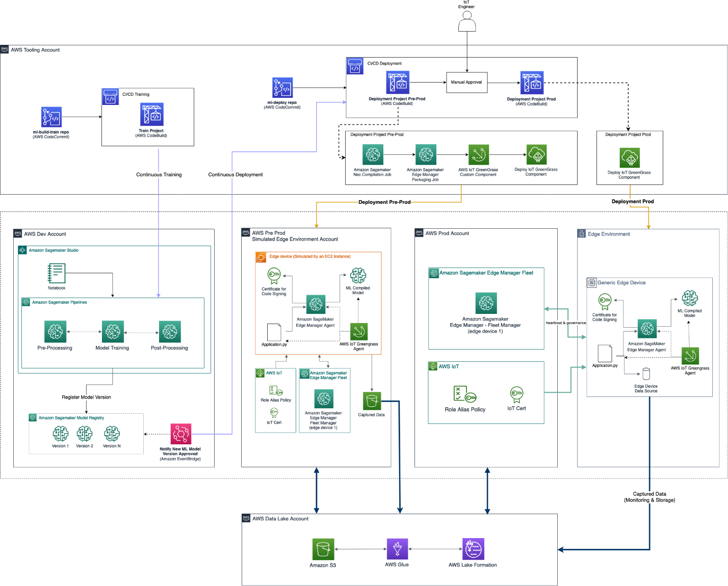Viewport: 728px width, 586px height.
Task: Click IoT Cert icon in Pre Prod account
Action: [x=274, y=413]
